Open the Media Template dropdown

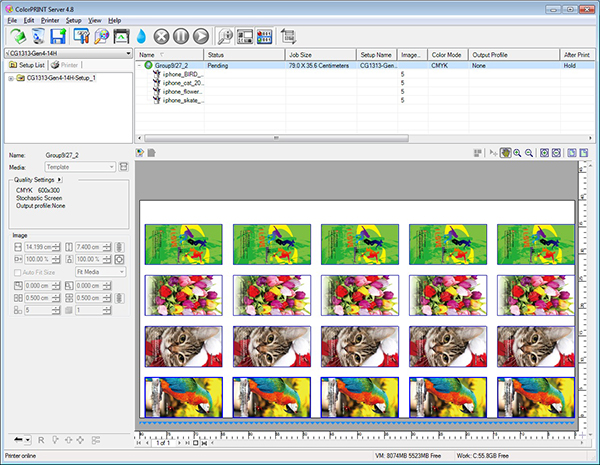click(111, 167)
